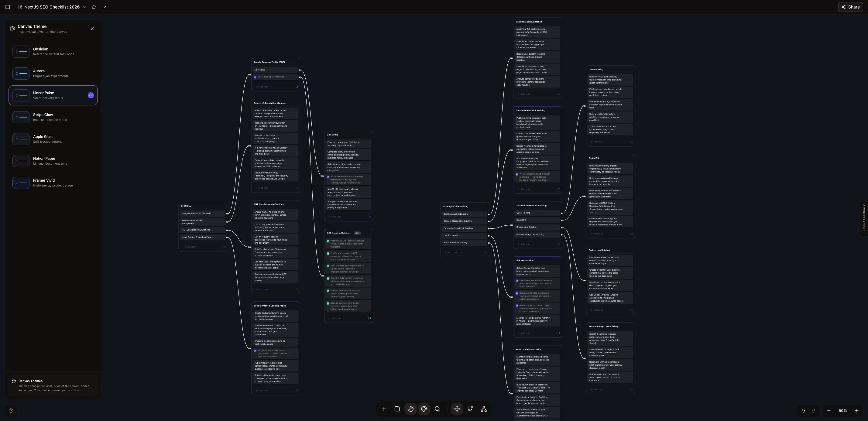Select the hand pan tool
868x421 pixels.
point(410,409)
